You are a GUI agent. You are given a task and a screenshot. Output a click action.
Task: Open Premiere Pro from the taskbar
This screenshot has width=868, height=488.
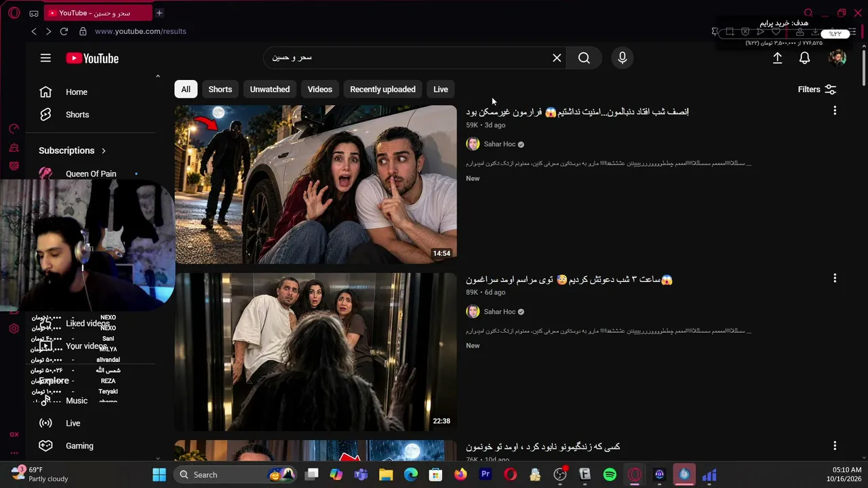(x=486, y=474)
